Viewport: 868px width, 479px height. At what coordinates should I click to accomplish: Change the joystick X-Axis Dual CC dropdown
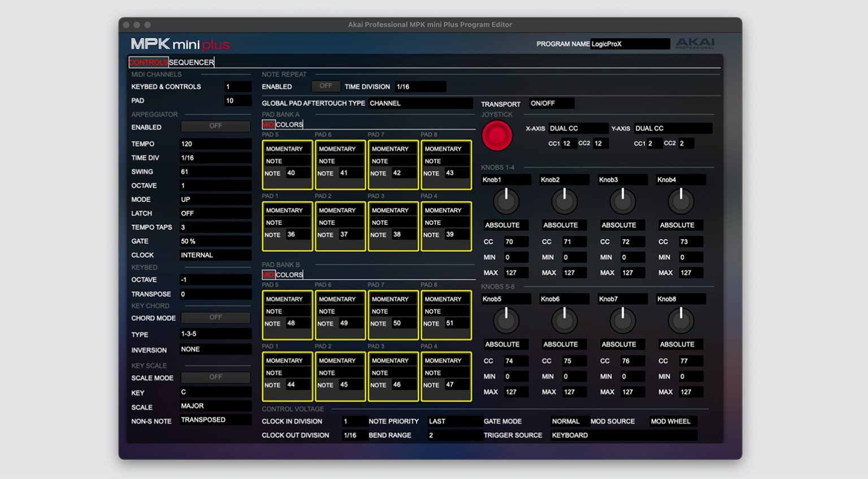(x=578, y=128)
